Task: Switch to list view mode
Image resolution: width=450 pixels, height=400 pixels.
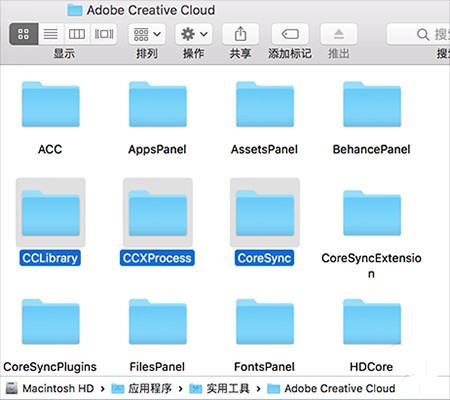Action: tap(51, 34)
